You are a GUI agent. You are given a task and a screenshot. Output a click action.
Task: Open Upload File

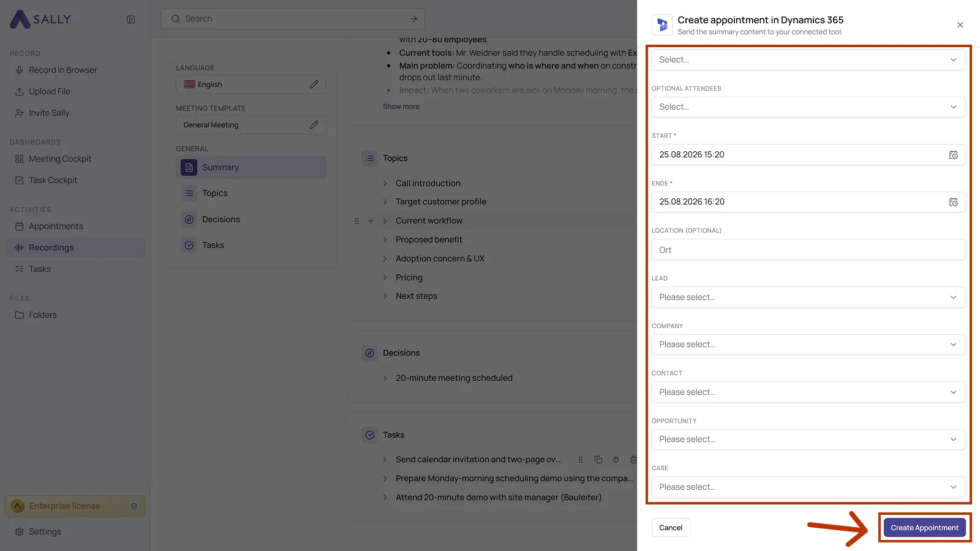(43, 92)
